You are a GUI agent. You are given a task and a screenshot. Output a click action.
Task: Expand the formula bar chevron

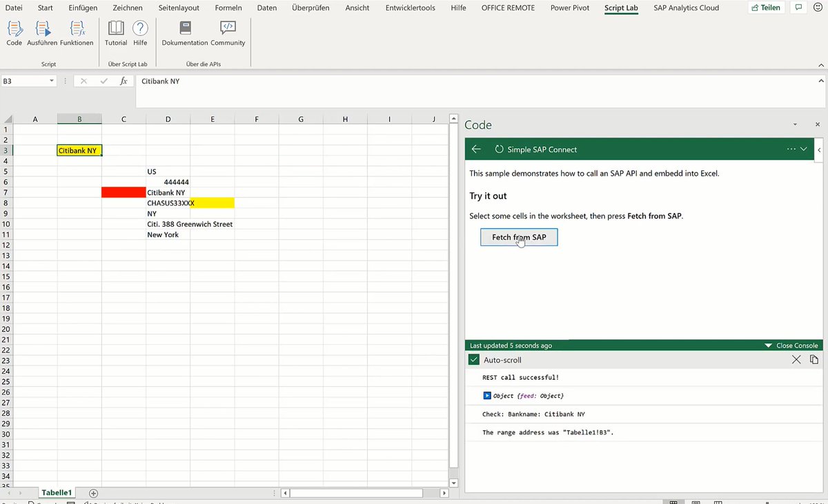821,81
